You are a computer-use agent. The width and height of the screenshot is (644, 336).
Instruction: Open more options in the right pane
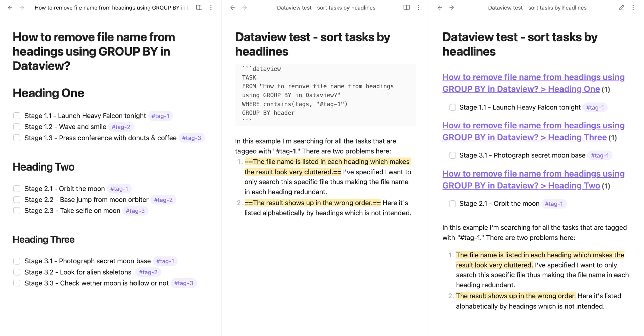(633, 8)
